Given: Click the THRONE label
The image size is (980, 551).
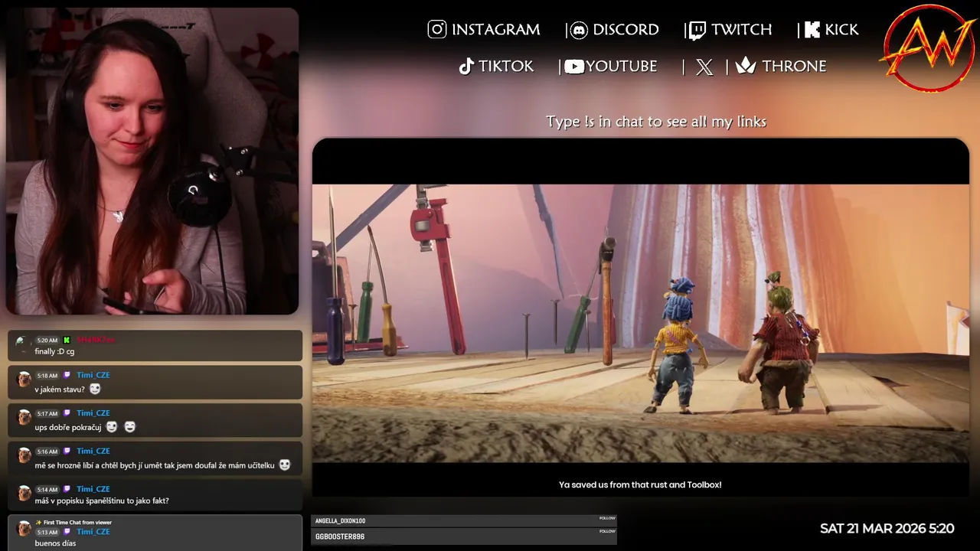Looking at the screenshot, I should (x=794, y=67).
